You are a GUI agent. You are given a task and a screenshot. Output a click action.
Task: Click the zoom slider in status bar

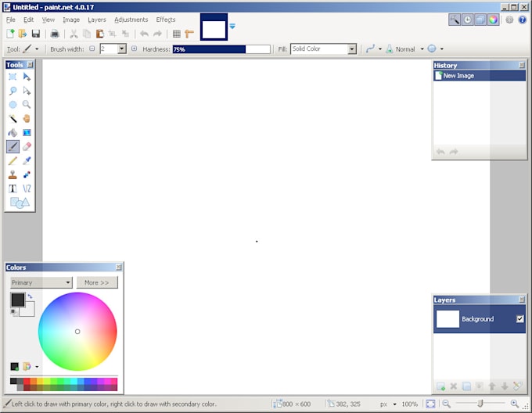point(480,404)
